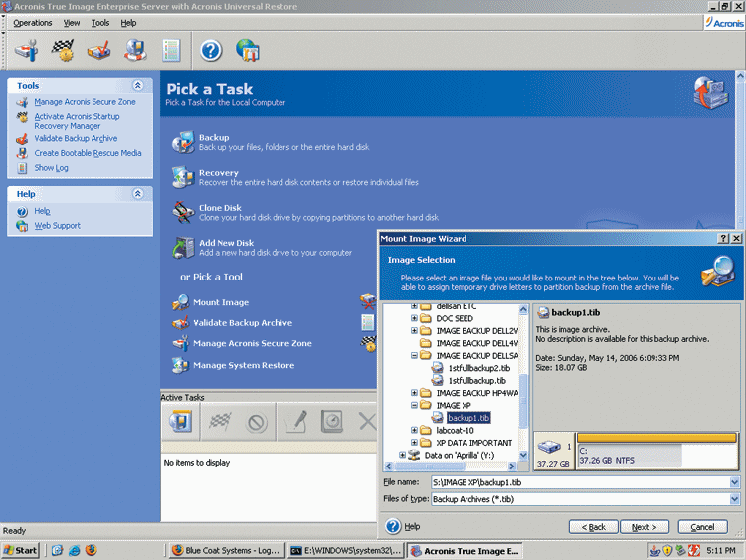The width and height of the screenshot is (746, 560).
Task: Click the Manage Acronis Secure Zone toolbar icon
Action: point(26,50)
